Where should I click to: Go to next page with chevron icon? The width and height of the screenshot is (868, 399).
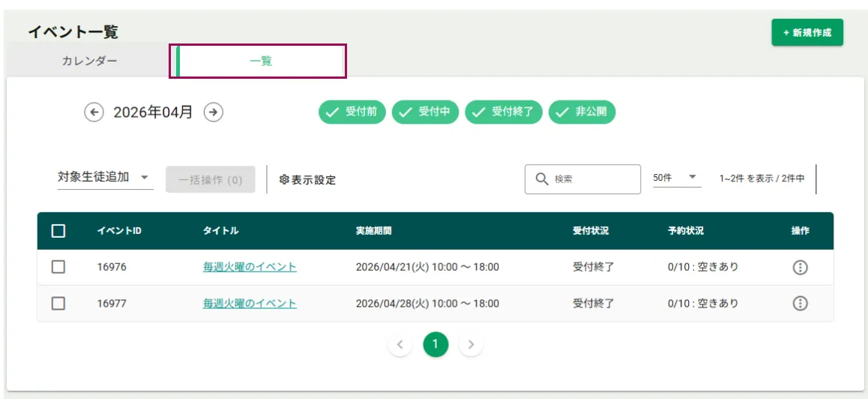pos(471,345)
